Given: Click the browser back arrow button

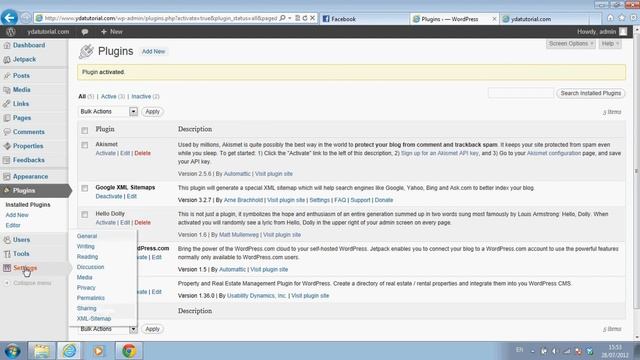Looking at the screenshot, I should [9, 18].
